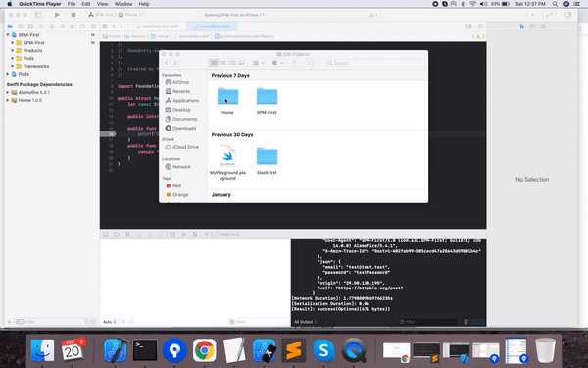Open the Issue navigator warning icon

click(52, 26)
